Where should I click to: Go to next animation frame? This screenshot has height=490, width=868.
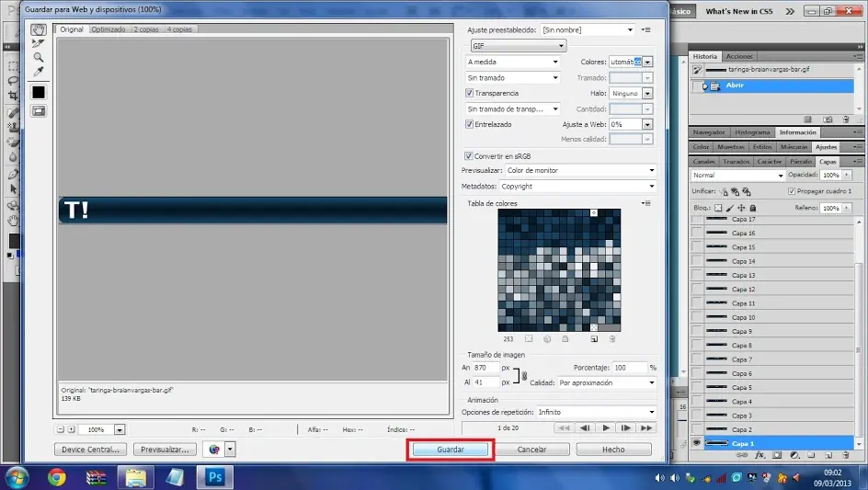[x=625, y=428]
